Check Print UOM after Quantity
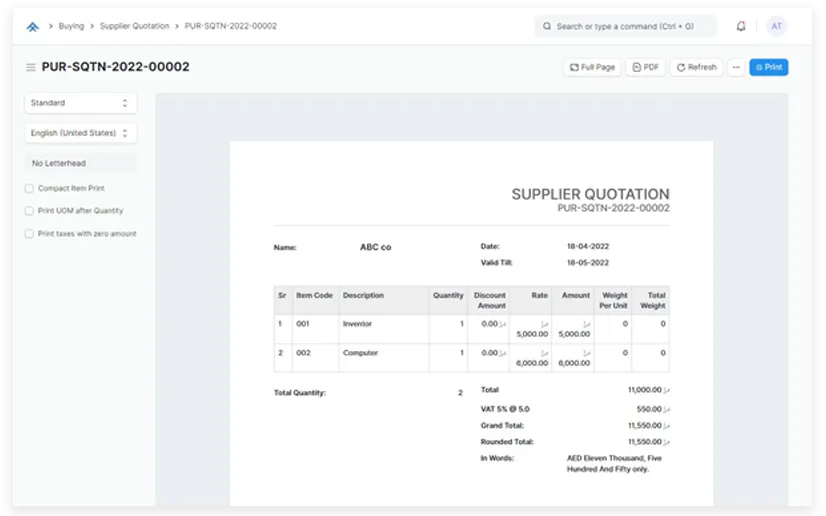 click(29, 211)
